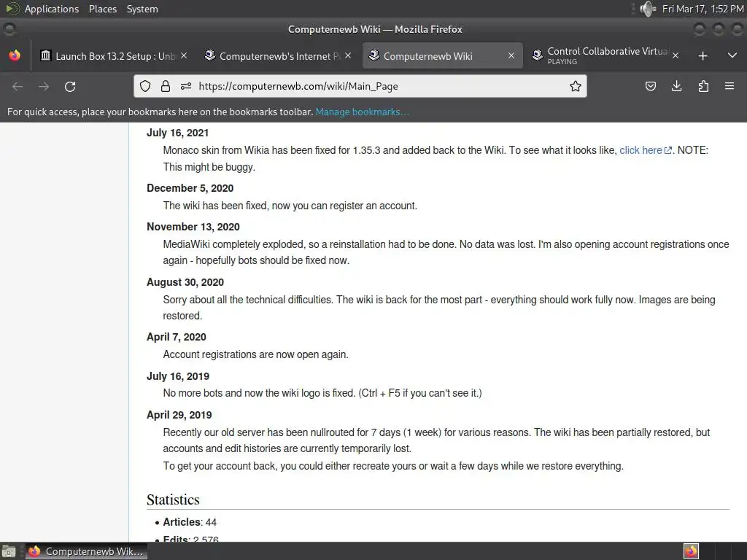
Task: Click the Firefox View icon in tab bar
Action: click(15, 55)
